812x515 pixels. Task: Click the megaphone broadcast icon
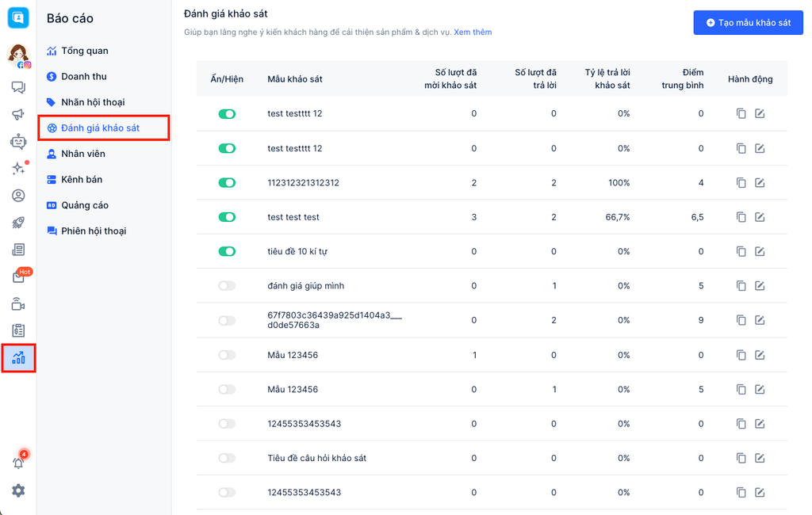click(18, 115)
